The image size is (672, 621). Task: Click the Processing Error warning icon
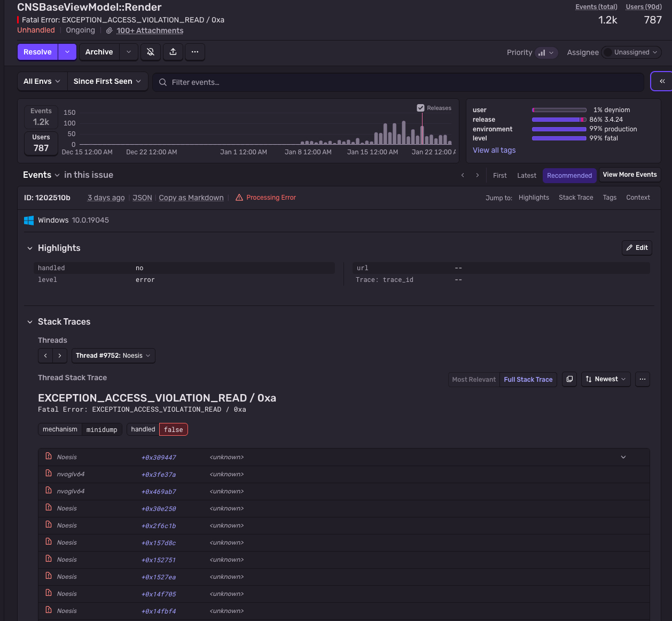[x=239, y=198]
